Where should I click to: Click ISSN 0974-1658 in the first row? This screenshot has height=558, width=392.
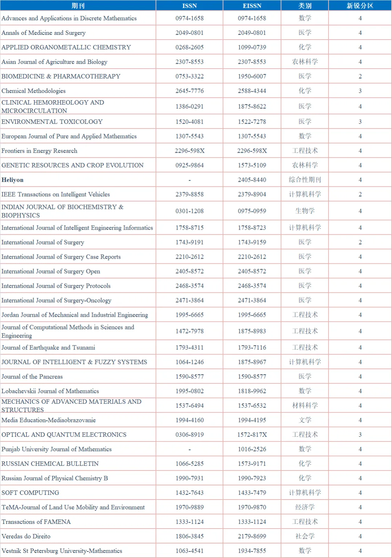pyautogui.click(x=189, y=18)
